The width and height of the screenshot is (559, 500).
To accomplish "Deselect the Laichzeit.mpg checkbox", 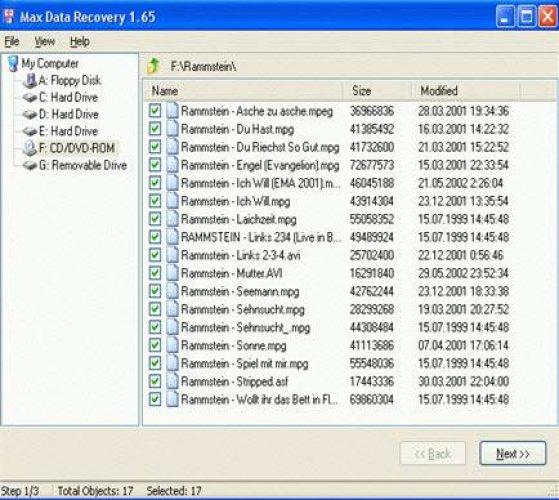I will (x=155, y=219).
